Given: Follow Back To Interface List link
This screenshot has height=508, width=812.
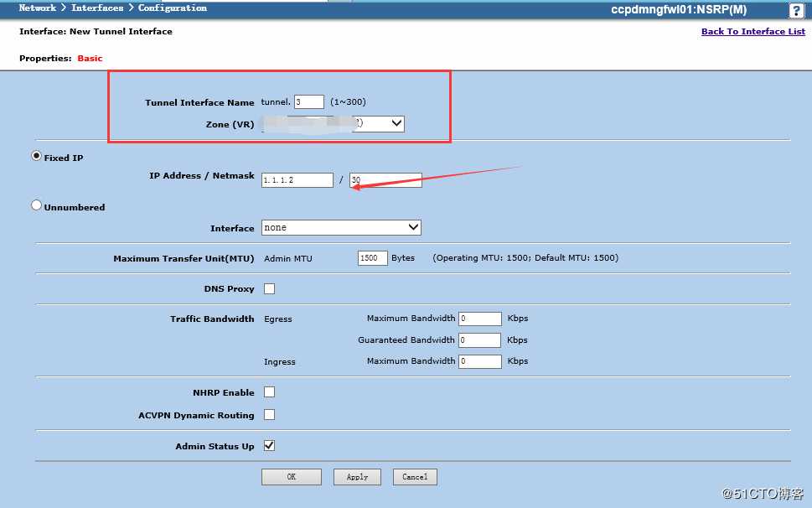Looking at the screenshot, I should click(x=753, y=31).
